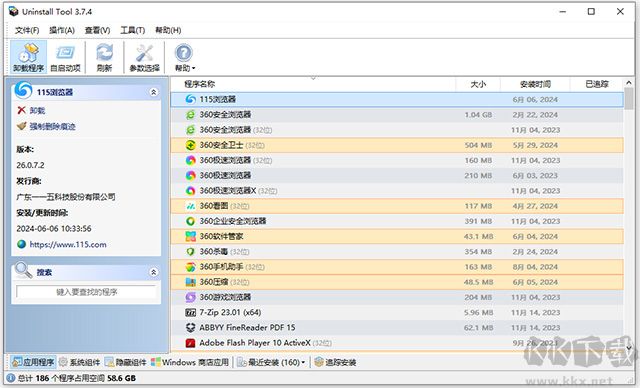Open the 帮助 toolbar dropdown

click(184, 57)
